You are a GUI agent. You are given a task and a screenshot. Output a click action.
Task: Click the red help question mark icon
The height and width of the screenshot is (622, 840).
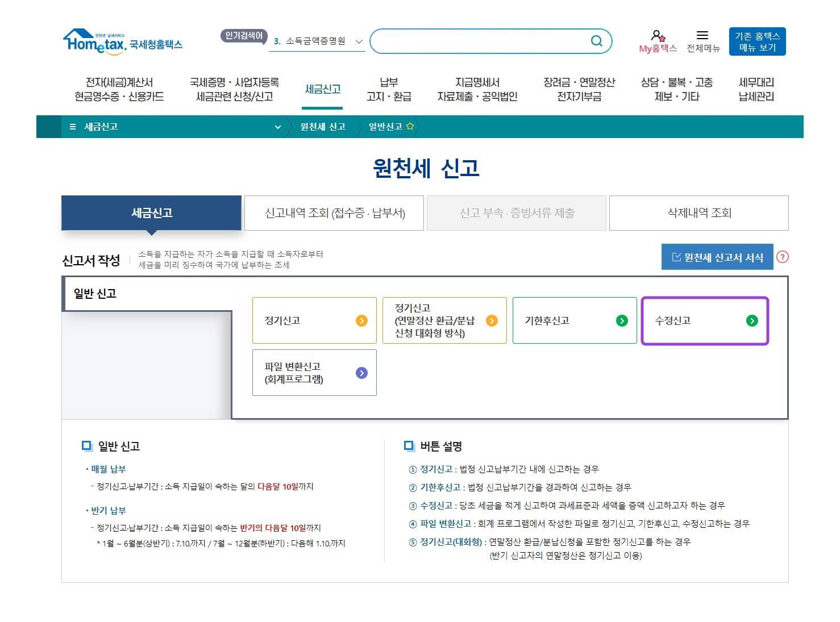783,257
